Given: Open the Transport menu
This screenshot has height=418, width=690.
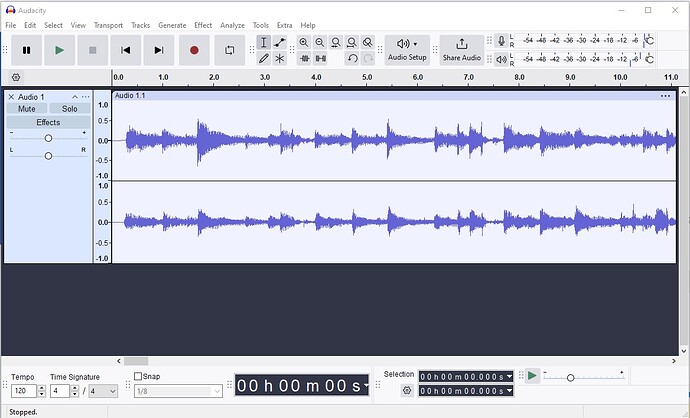Looking at the screenshot, I should (108, 25).
